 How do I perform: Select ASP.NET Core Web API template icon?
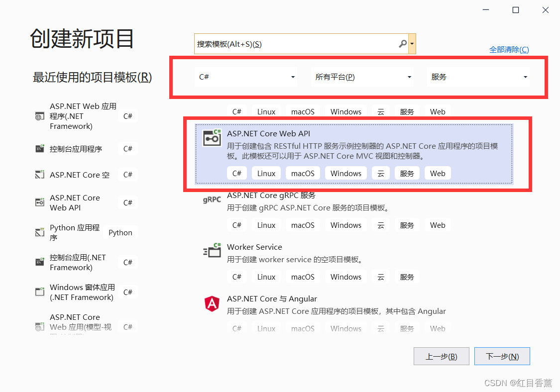pyautogui.click(x=212, y=138)
